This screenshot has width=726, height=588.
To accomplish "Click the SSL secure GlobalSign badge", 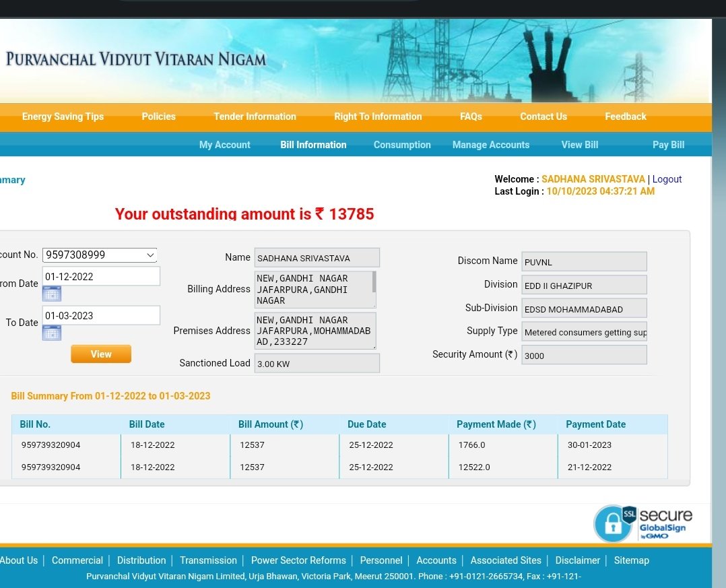I will (643, 523).
